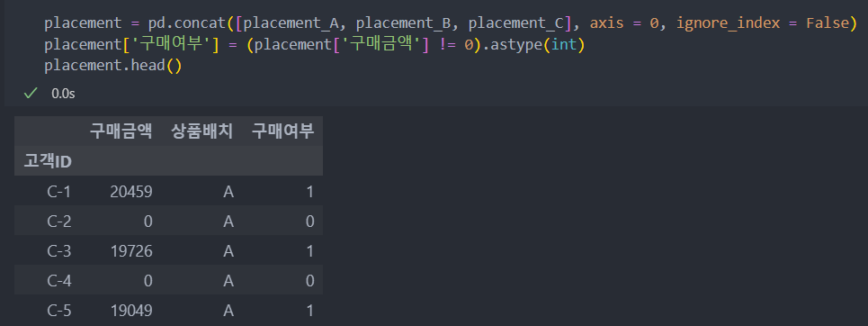
Task: Select row C-1 index label
Action: point(58,192)
